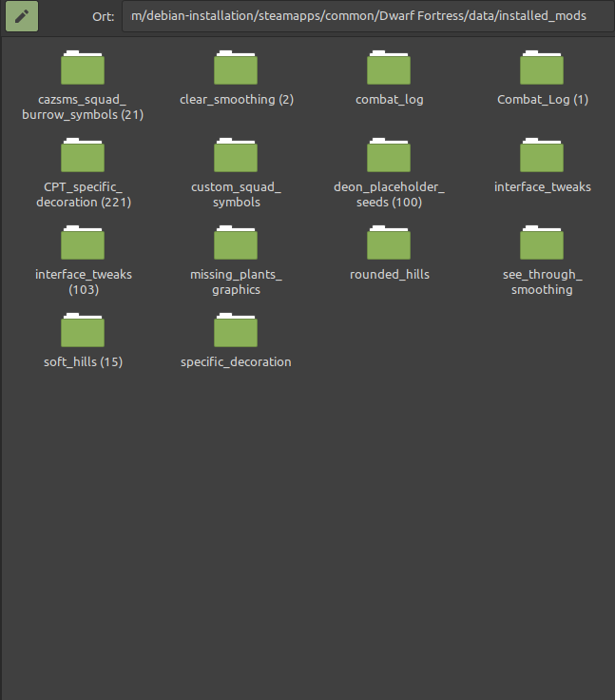Click the 'custom_squad_symbols' folder name
This screenshot has height=700, width=615.
pos(236,195)
